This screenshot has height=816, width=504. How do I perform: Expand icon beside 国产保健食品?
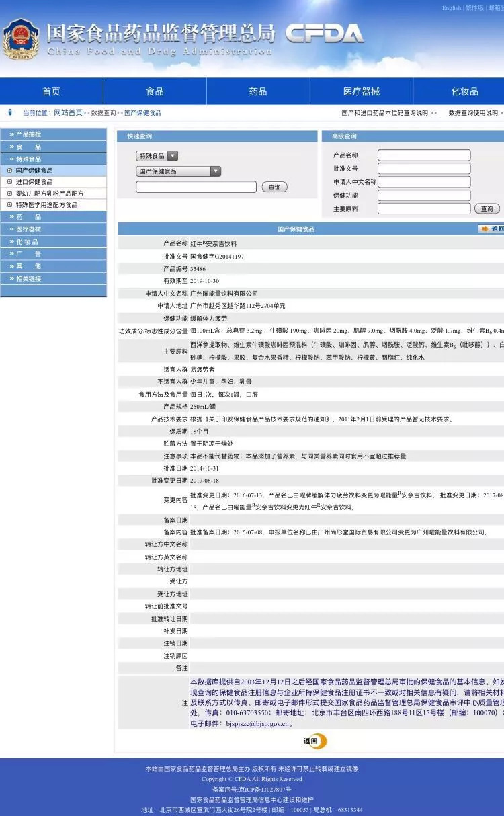(9, 171)
